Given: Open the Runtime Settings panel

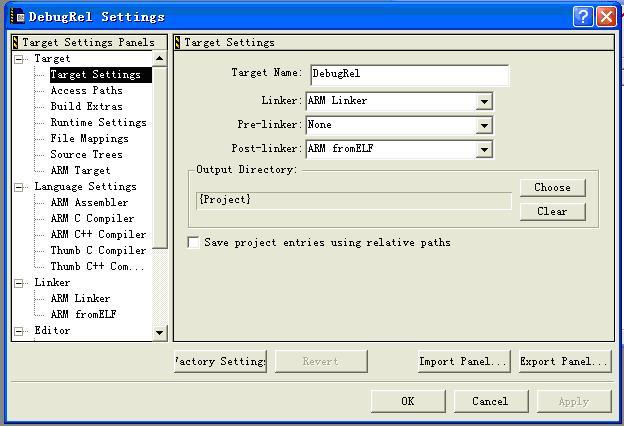Looking at the screenshot, I should (x=98, y=123).
